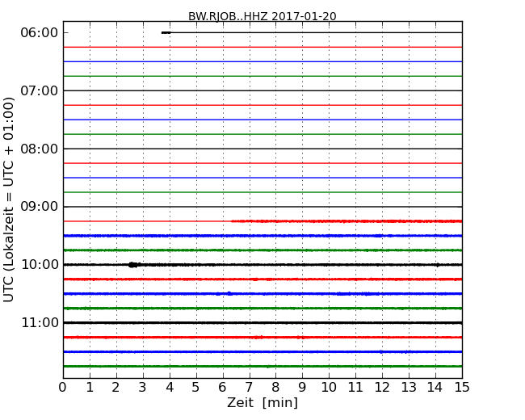Viewport: 525px width, 420px height.
Task: Click the 0 tick label on Zeit axis
Action: click(63, 388)
